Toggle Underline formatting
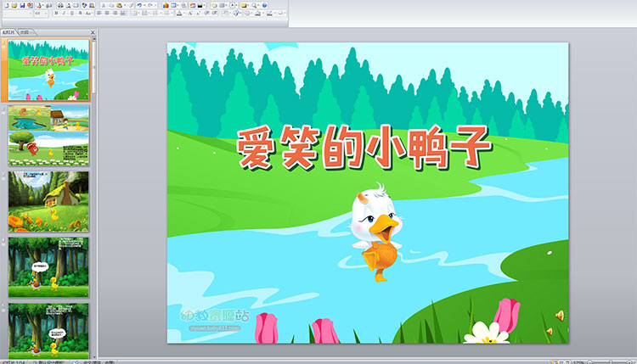This screenshot has width=637, height=364. pyautogui.click(x=71, y=14)
